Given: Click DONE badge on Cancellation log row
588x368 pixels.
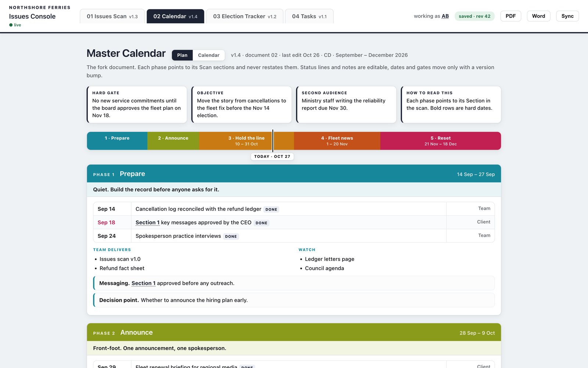Looking at the screenshot, I should coord(271,209).
